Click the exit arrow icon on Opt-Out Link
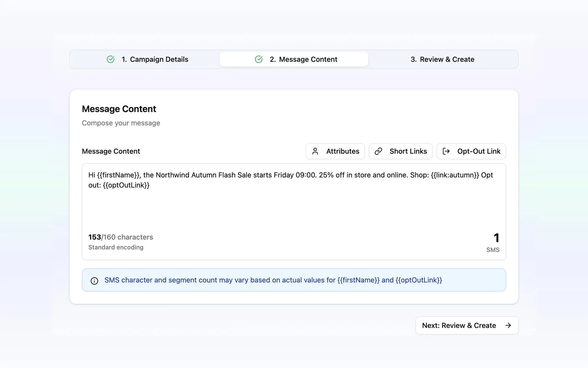This screenshot has height=368, width=588. point(446,151)
